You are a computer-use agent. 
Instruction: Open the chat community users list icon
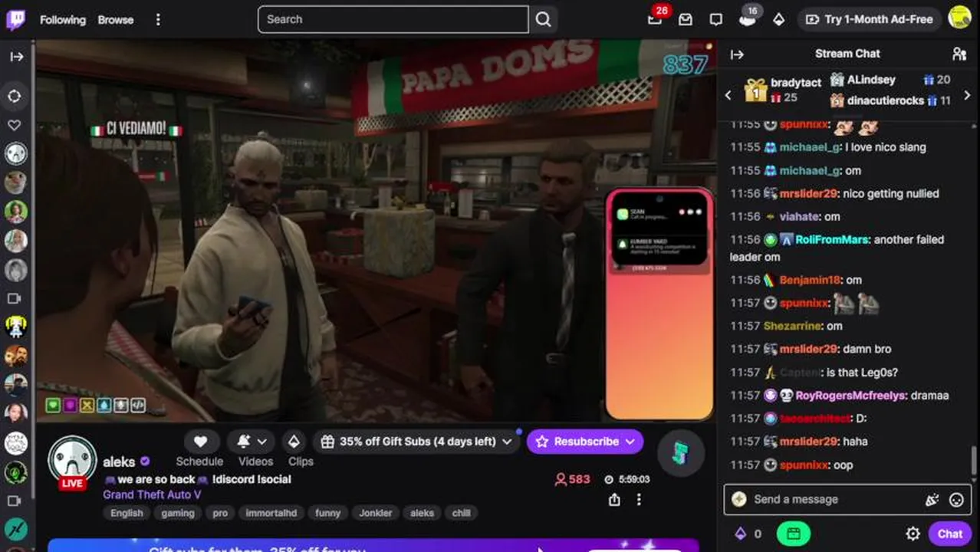coord(959,54)
